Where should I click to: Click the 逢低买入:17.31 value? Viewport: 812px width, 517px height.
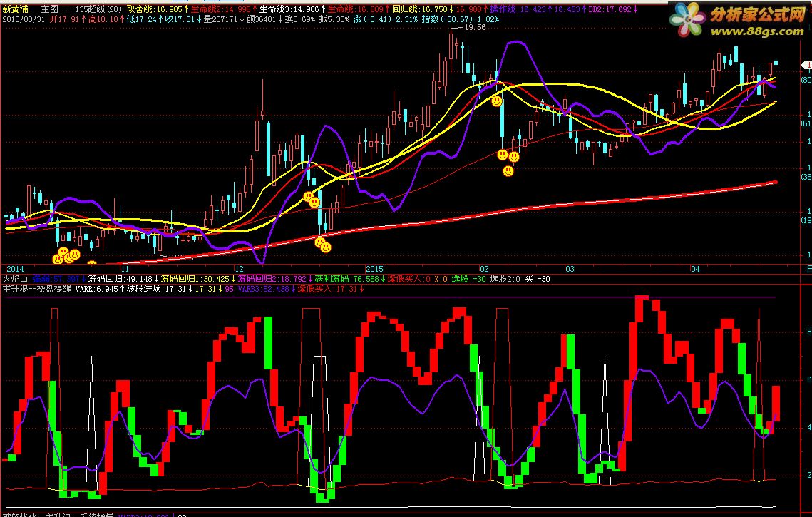[x=327, y=289]
